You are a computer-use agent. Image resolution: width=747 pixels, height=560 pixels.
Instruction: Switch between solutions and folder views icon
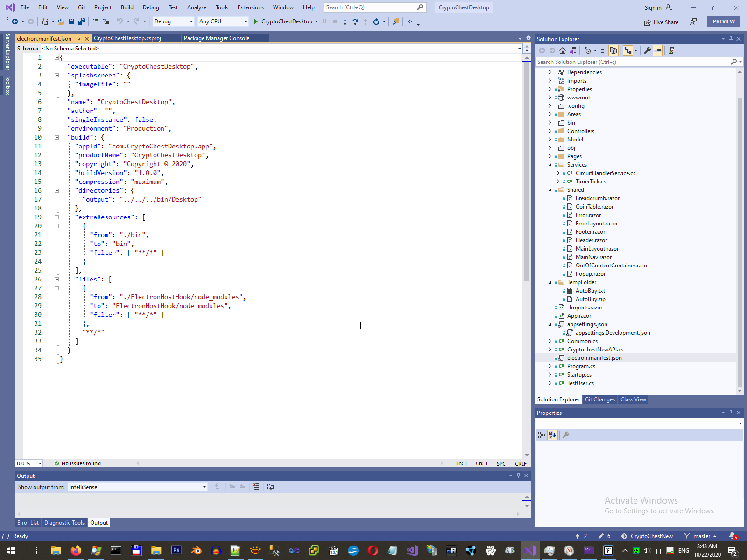pos(573,50)
